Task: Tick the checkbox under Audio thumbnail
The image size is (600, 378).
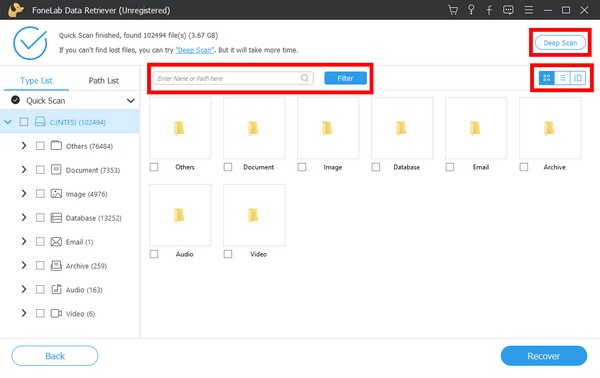Action: coord(154,254)
